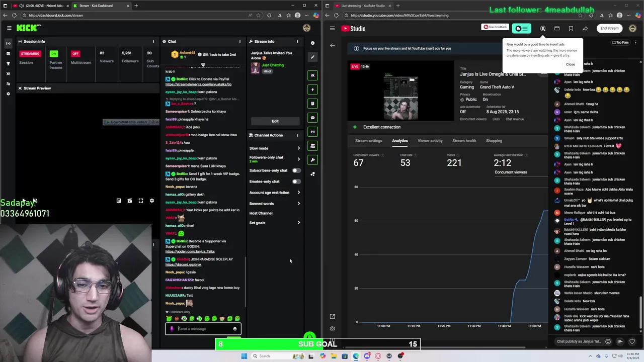This screenshot has width=644, height=362.
Task: Click the settings gear in Stream Preview controls
Action: pos(152,201)
